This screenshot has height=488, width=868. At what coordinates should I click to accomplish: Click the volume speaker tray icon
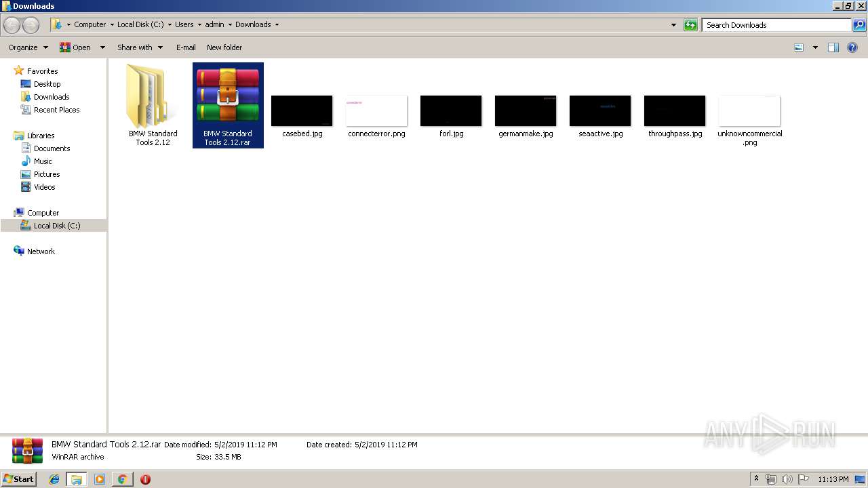tap(787, 479)
